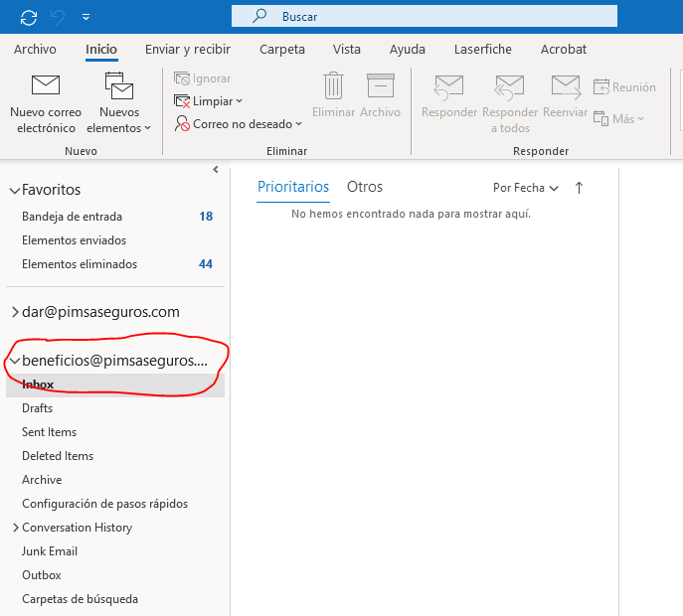Click the Reenviar forward icon

tap(566, 87)
